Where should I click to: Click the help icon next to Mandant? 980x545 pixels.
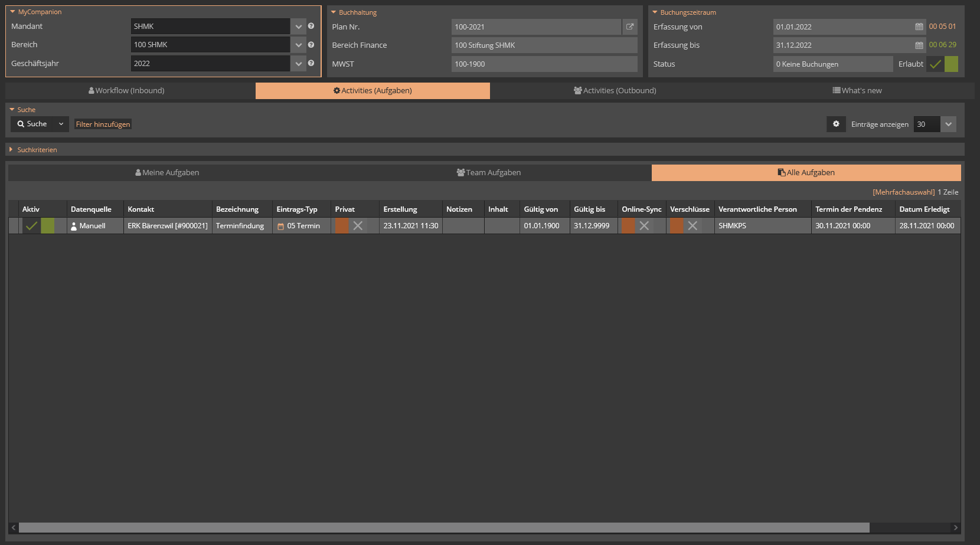coord(311,26)
